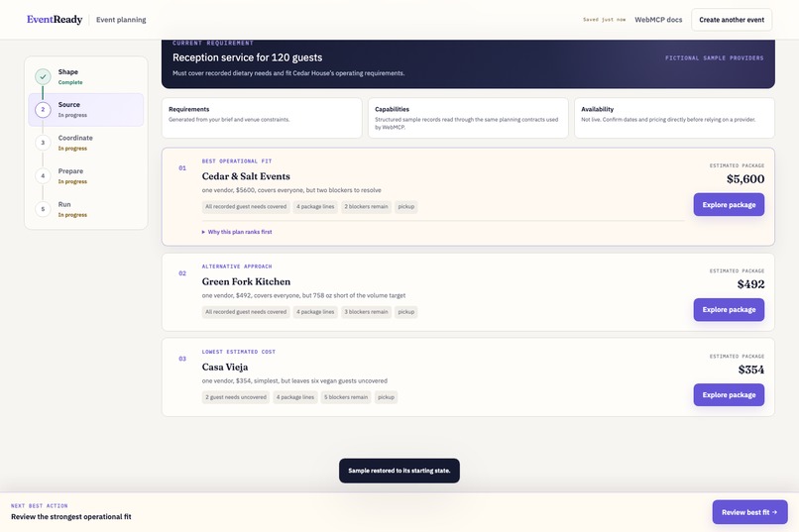
Task: Click Review best fit button
Action: pyautogui.click(x=749, y=512)
